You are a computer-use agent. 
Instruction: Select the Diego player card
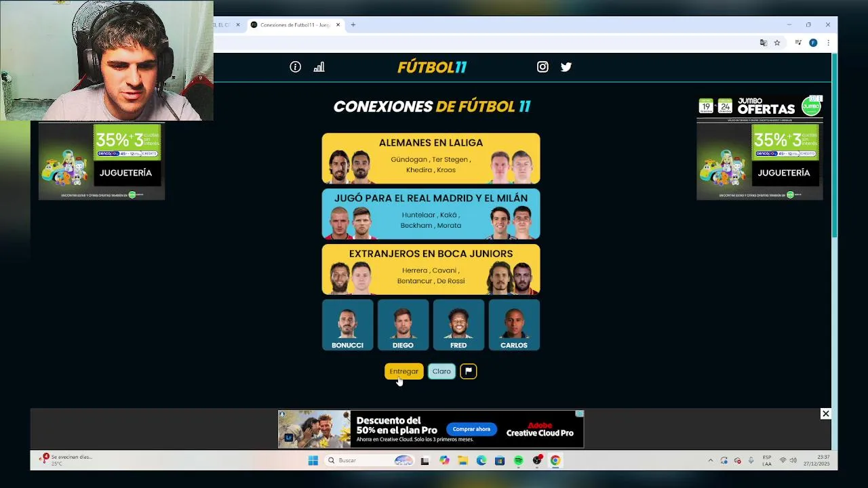(x=403, y=325)
